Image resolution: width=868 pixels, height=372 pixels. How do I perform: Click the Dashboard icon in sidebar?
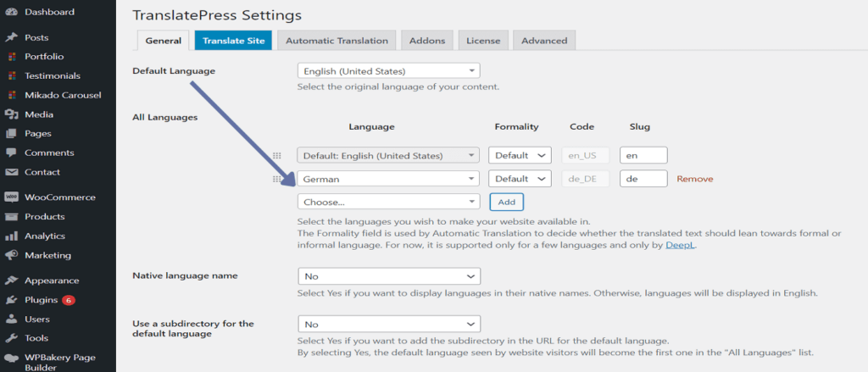click(x=11, y=12)
